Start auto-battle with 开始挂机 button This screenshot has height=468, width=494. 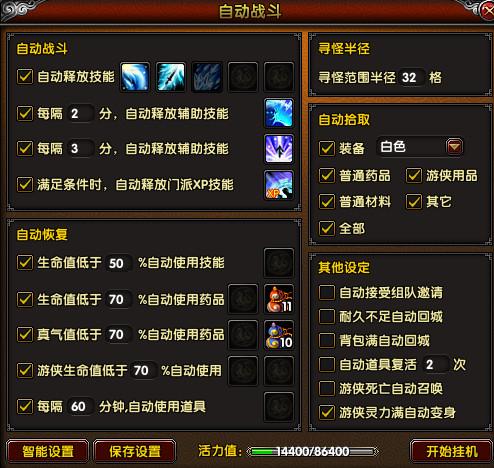pyautogui.click(x=452, y=452)
